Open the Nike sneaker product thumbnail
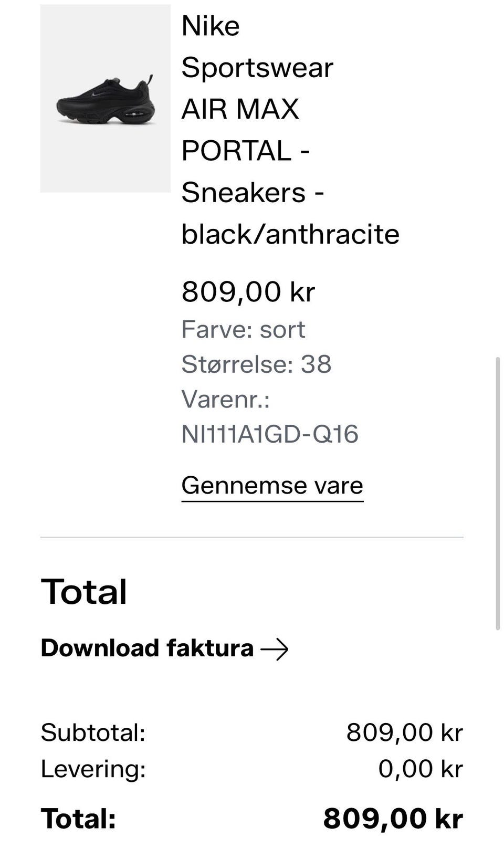Screen dimensions: 504x848 click(x=105, y=99)
